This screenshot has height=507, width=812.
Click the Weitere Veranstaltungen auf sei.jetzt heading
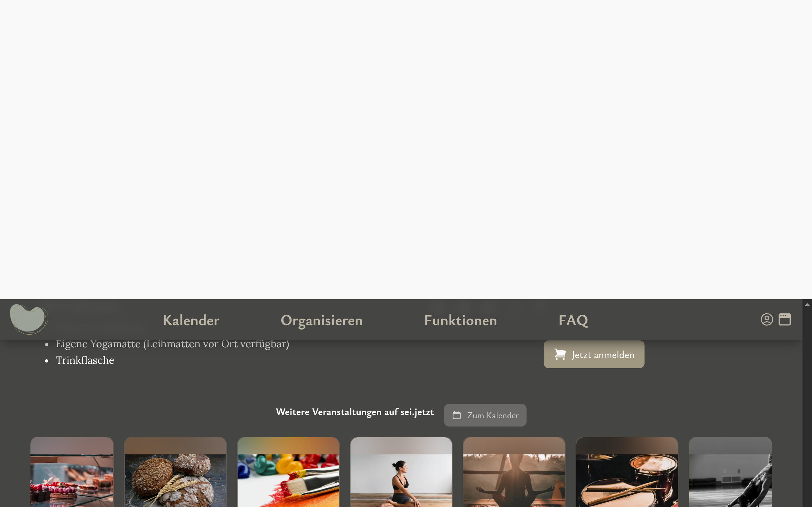(355, 412)
